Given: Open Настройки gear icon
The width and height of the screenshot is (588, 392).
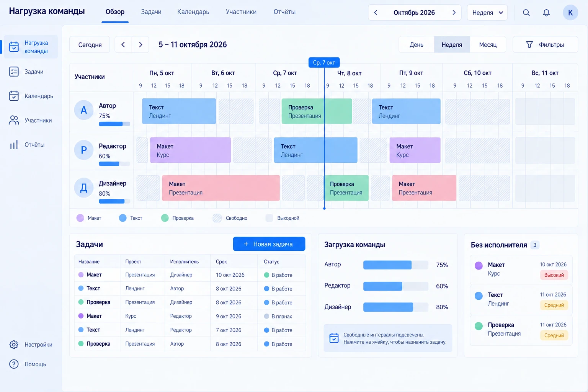Looking at the screenshot, I should click(14, 345).
